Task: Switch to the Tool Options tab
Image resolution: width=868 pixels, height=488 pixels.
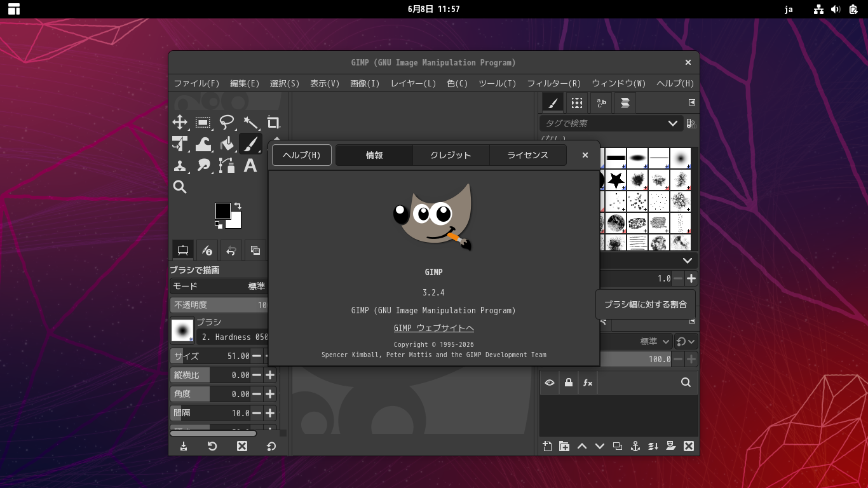Action: coord(183,250)
